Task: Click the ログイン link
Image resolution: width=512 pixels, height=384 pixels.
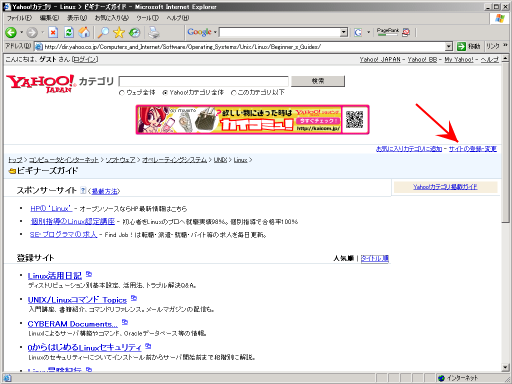Action: pos(85,59)
